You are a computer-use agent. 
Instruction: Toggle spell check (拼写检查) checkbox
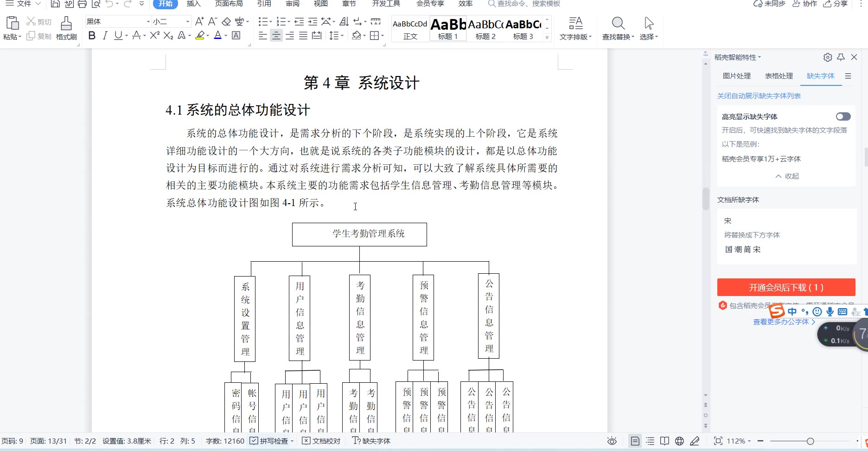pos(254,441)
